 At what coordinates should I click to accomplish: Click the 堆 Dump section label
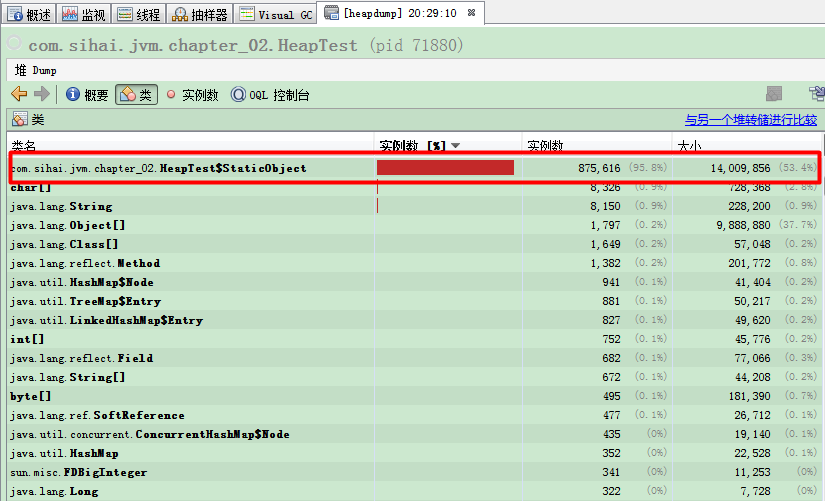pos(35,70)
